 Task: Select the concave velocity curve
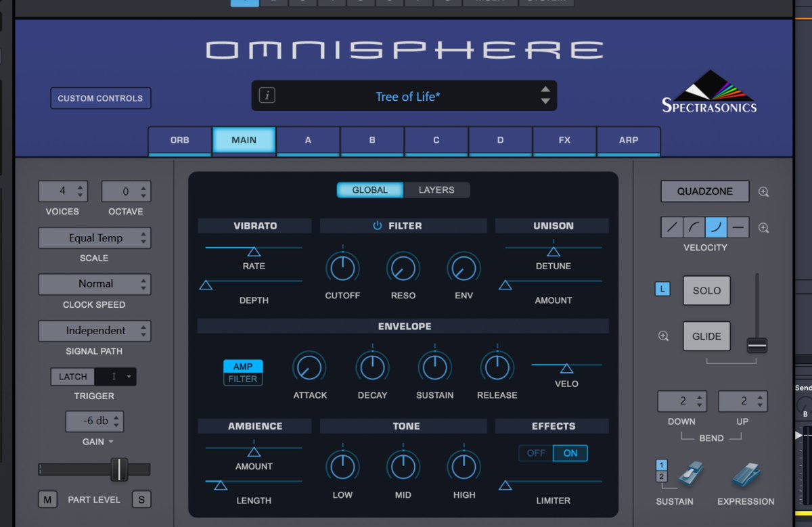click(x=716, y=228)
